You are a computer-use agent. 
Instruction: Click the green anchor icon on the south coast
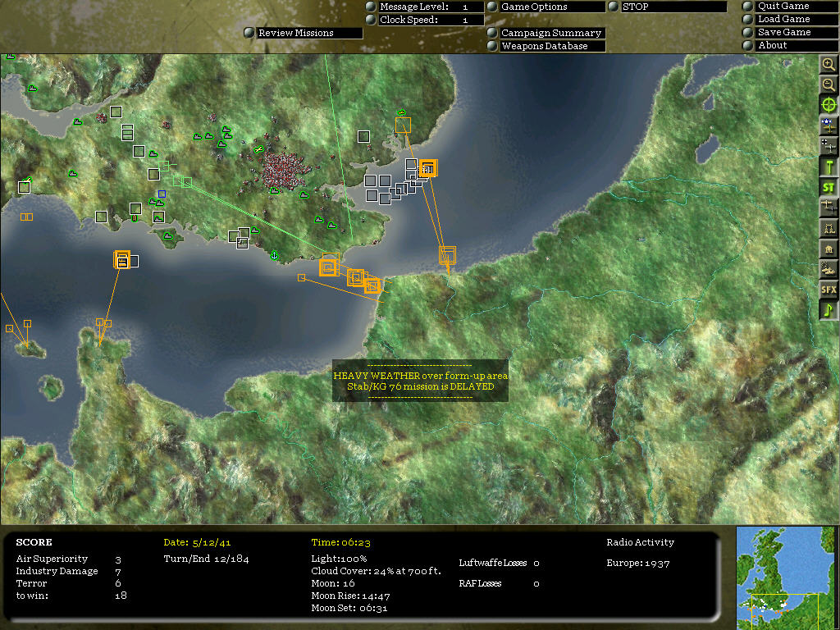[x=274, y=256]
